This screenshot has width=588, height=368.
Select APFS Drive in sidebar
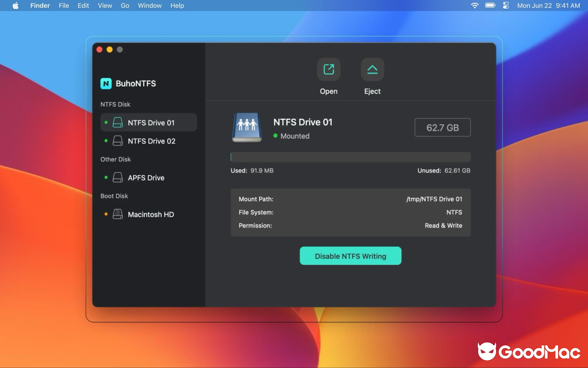[x=149, y=178]
